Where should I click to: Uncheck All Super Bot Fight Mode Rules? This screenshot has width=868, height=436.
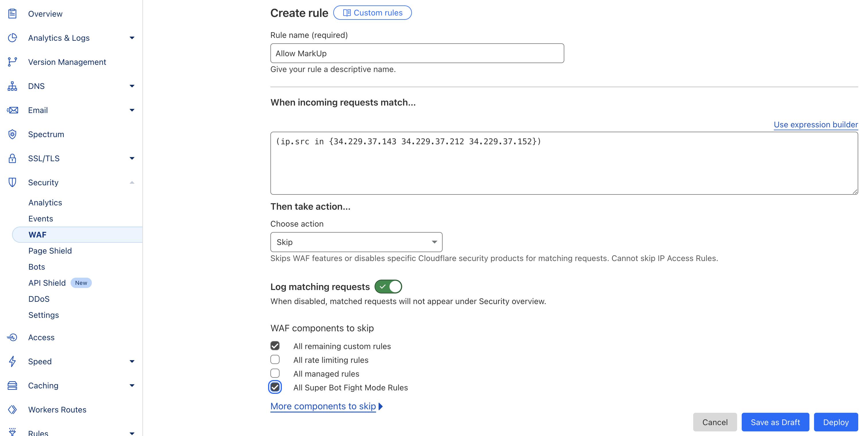[275, 387]
